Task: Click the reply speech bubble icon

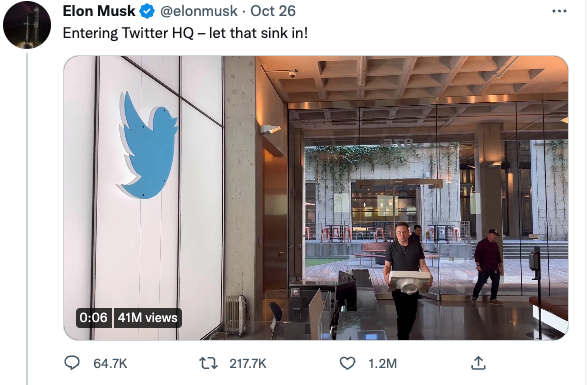Action: tap(72, 363)
